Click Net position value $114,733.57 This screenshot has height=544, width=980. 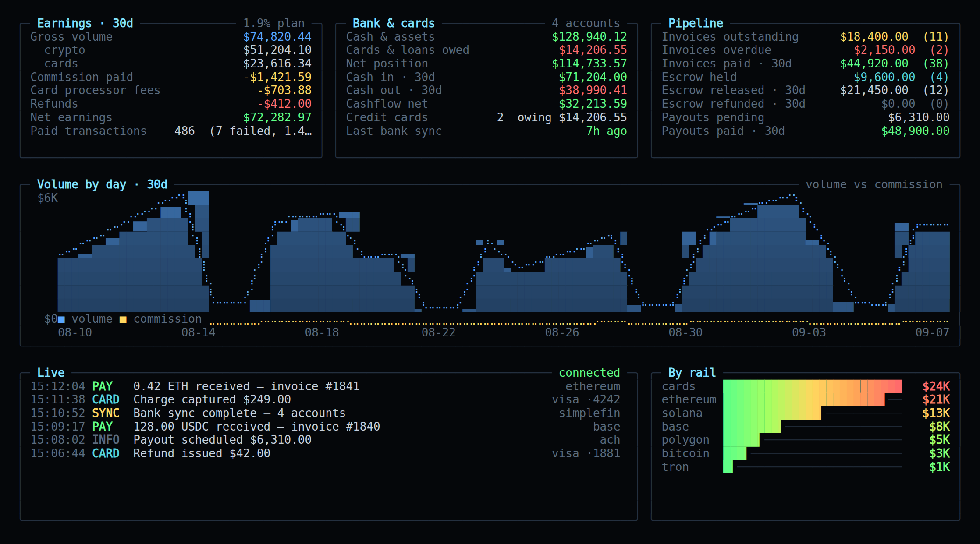pyautogui.click(x=589, y=64)
